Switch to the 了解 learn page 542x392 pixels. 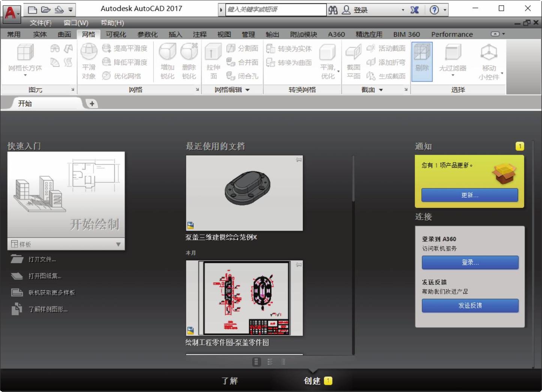coord(229,381)
